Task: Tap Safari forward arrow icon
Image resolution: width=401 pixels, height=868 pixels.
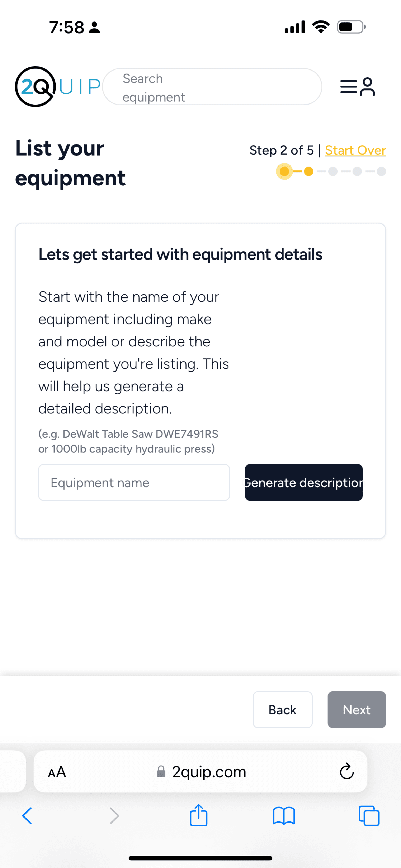Action: (x=114, y=816)
